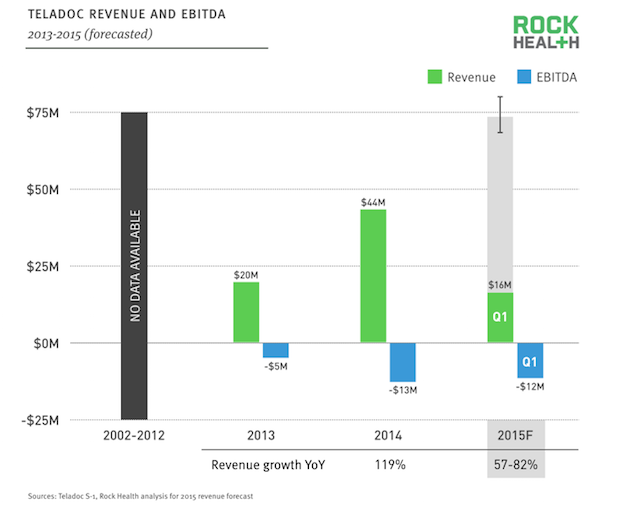The width and height of the screenshot is (620, 509).
Task: Click the -$5M data label
Action: click(276, 366)
